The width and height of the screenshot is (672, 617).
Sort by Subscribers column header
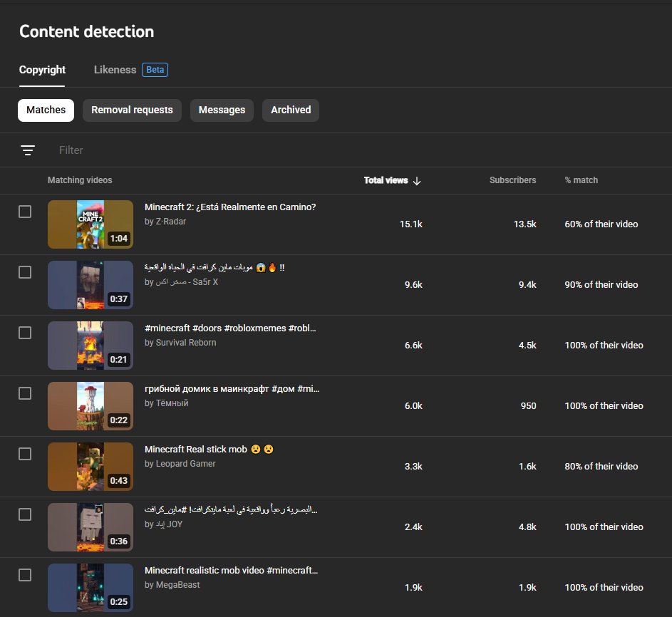[512, 180]
